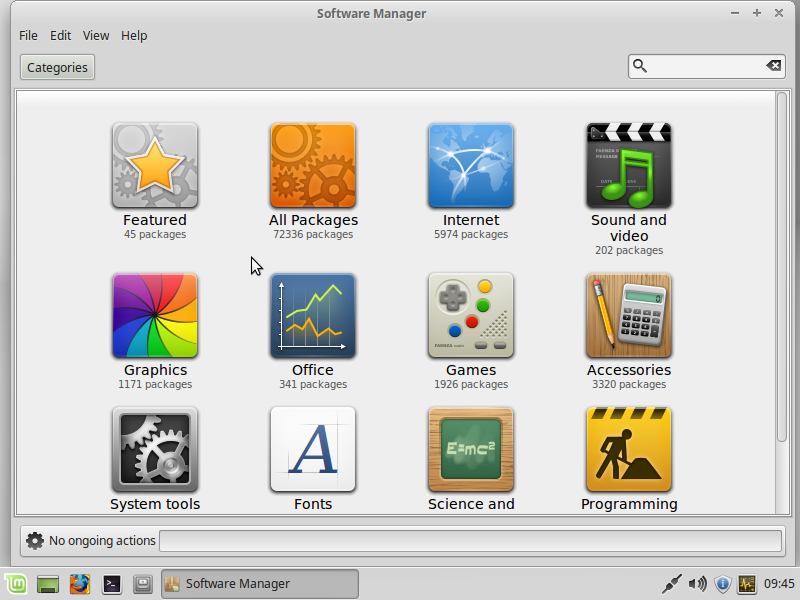
Task: Open the System tools gear icon
Action: tap(155, 450)
